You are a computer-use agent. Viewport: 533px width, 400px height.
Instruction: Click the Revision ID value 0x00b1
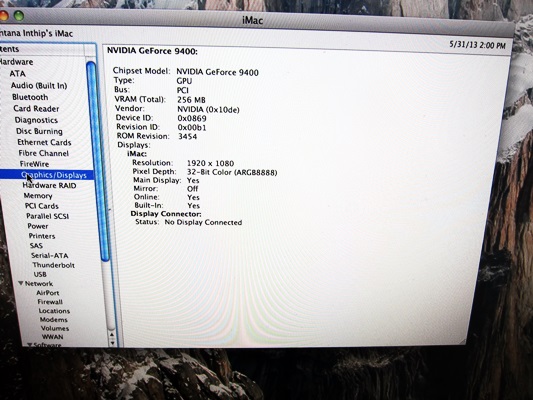coord(192,127)
